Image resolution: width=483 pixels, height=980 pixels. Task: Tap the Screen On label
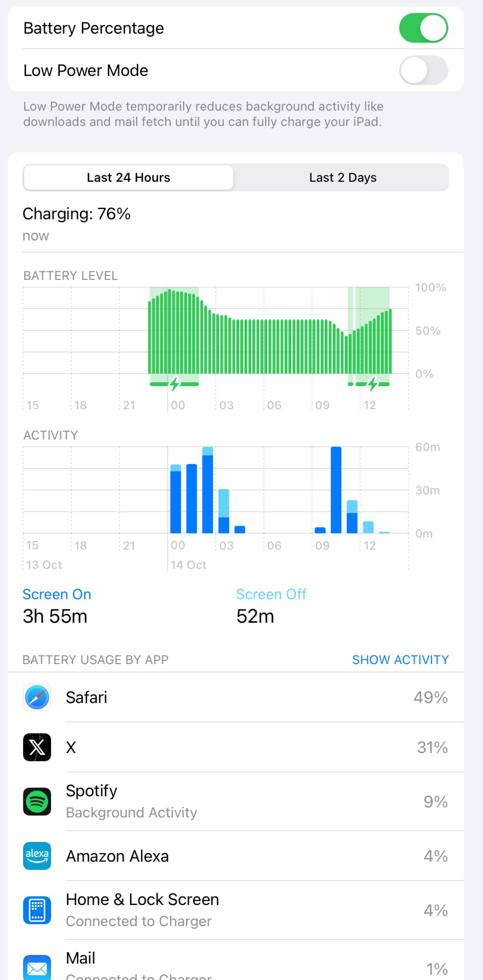click(x=57, y=594)
